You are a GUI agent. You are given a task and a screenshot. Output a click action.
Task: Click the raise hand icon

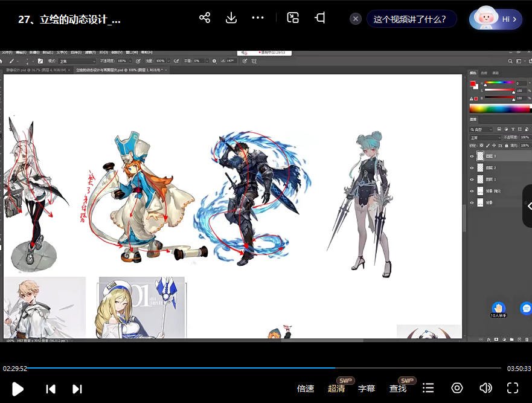click(498, 308)
